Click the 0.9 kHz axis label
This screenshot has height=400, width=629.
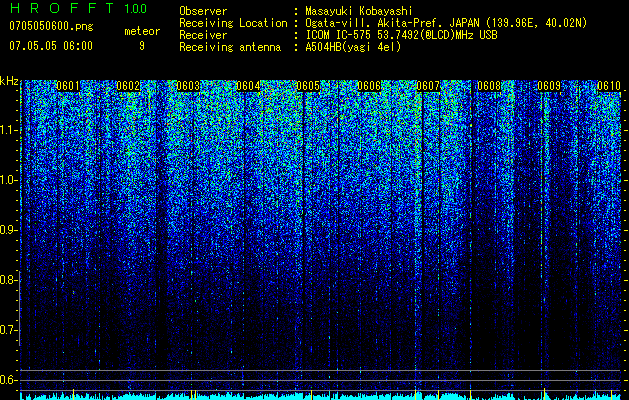[9, 230]
